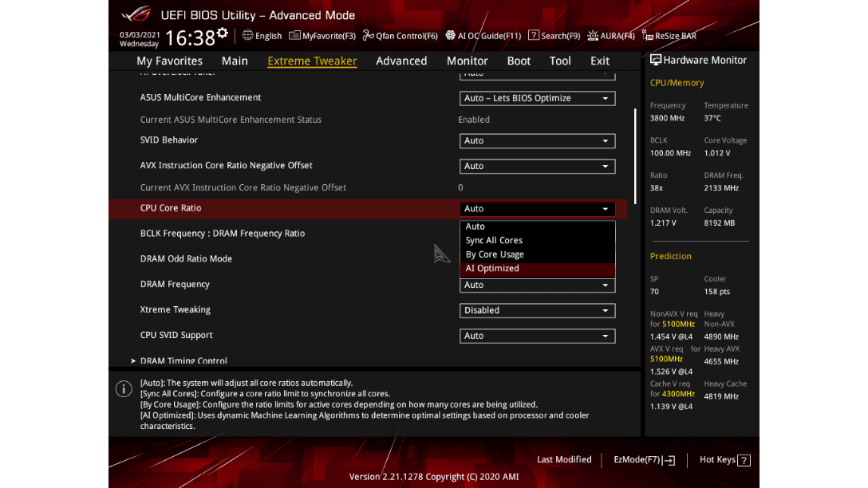Click the ROG logo icon
The image size is (868, 488).
pyautogui.click(x=136, y=14)
